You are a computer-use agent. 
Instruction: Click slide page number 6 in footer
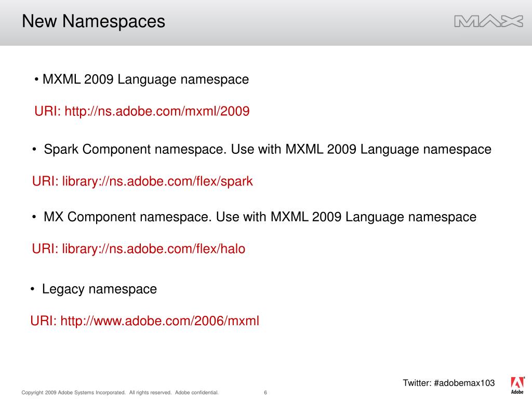click(x=265, y=393)
